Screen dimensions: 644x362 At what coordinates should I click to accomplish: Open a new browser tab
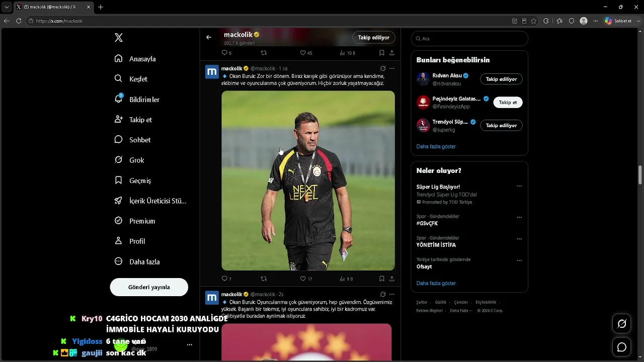[101, 7]
